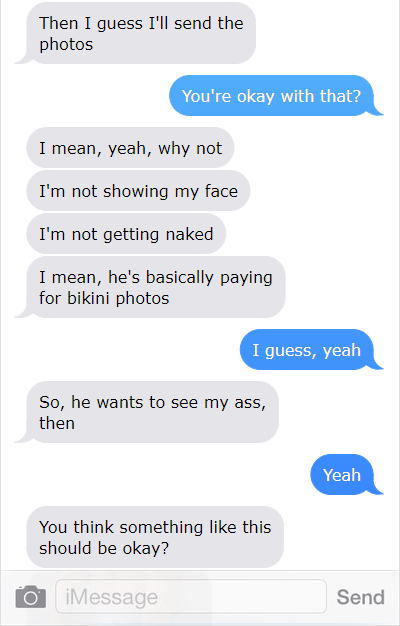The width and height of the screenshot is (400, 626).
Task: Tap the "So, he wants to see" gray bubble
Action: click(x=152, y=412)
